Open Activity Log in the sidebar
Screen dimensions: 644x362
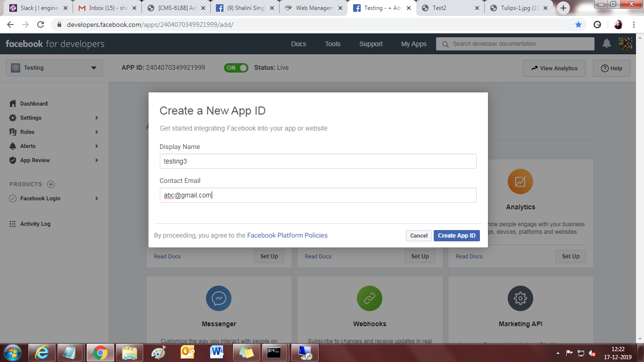coord(35,224)
